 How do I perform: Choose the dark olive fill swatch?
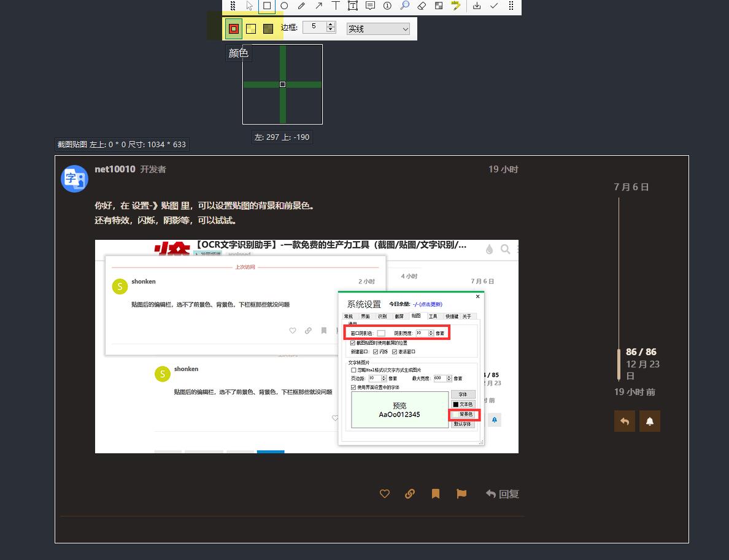point(268,29)
